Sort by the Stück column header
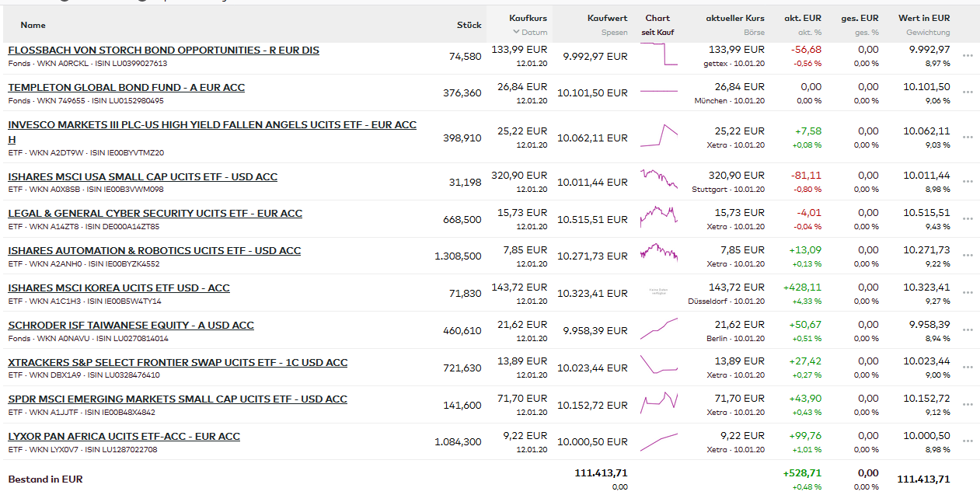This screenshot has width=980, height=495. click(x=469, y=25)
